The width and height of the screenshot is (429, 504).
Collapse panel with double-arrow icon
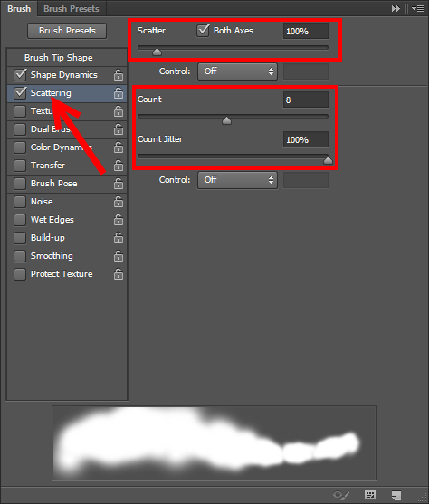coord(396,9)
